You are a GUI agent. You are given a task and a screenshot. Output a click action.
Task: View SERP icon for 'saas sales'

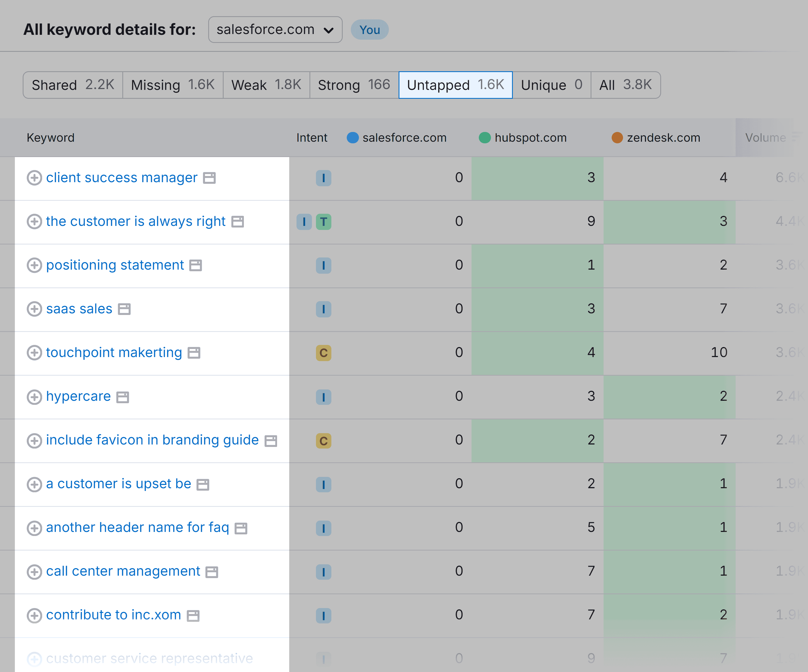click(x=124, y=309)
